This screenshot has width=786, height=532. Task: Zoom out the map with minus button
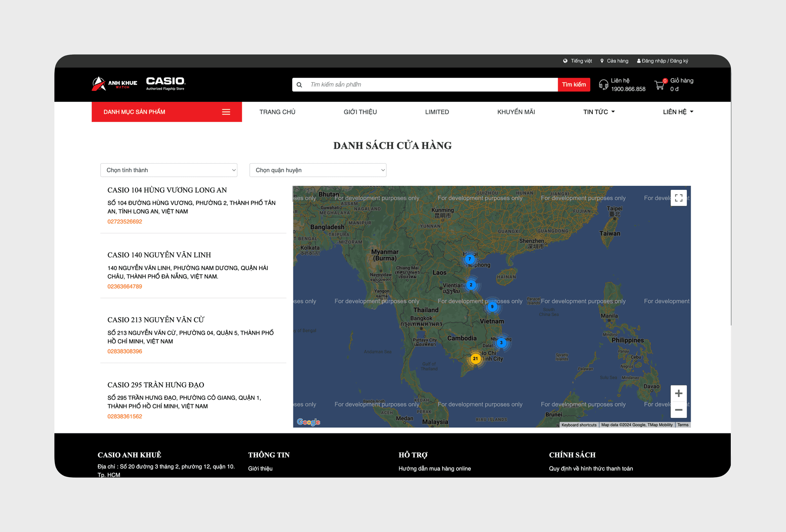coord(678,410)
